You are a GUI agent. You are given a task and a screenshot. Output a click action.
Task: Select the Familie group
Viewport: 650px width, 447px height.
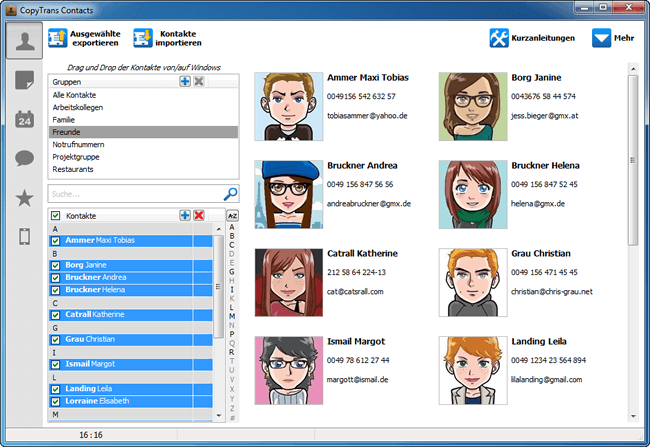pos(143,120)
